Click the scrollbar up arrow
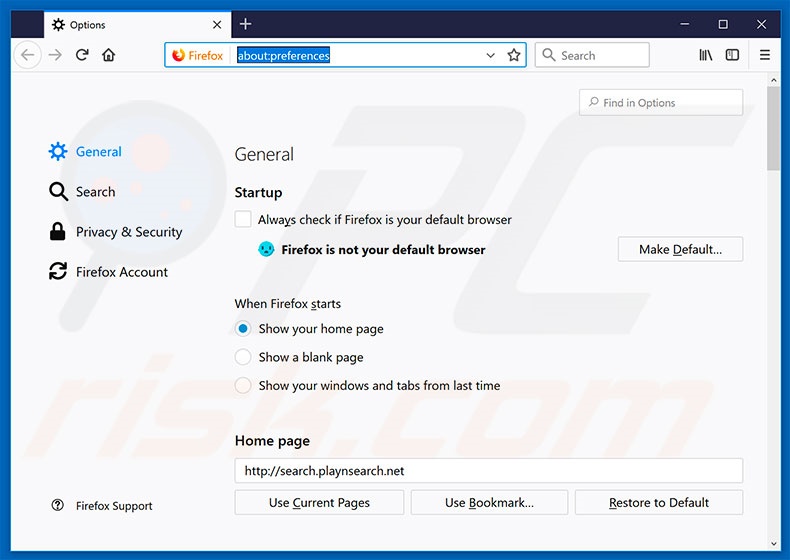This screenshot has height=560, width=790. (x=773, y=80)
